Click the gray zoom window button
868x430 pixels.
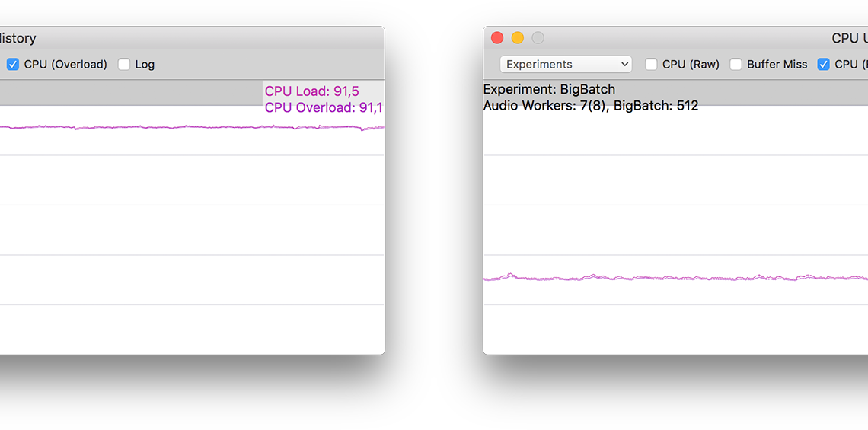click(538, 38)
